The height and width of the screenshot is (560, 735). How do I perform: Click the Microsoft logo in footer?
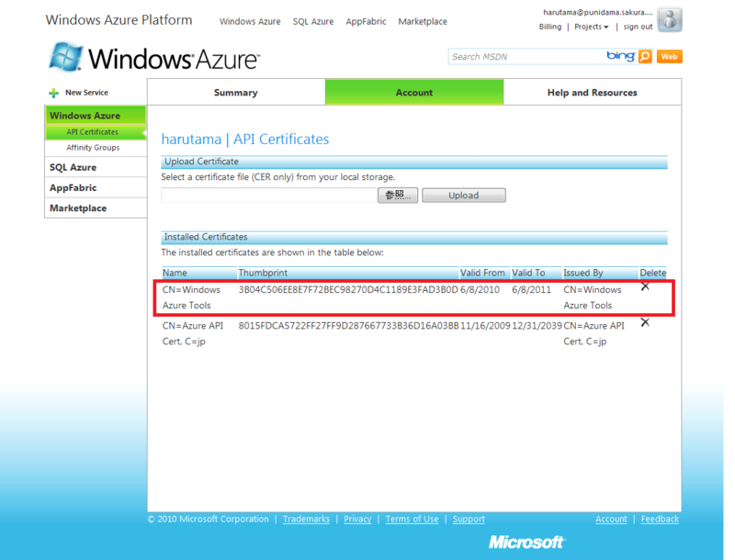(x=526, y=543)
